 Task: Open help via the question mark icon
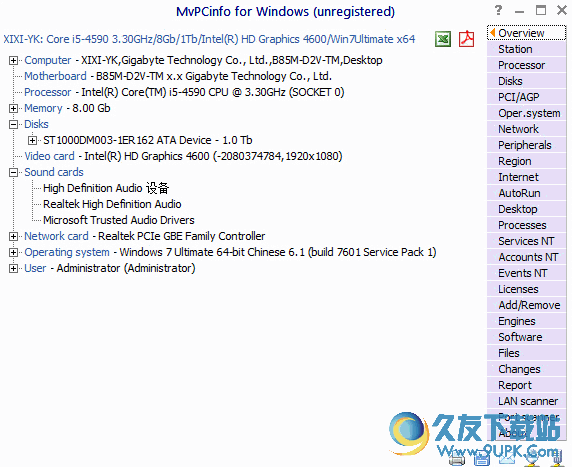[x=498, y=10]
